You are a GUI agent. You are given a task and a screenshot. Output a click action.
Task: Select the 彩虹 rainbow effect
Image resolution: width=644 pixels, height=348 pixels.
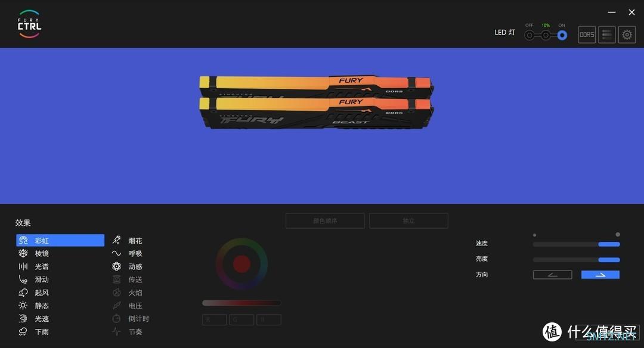[60, 241]
